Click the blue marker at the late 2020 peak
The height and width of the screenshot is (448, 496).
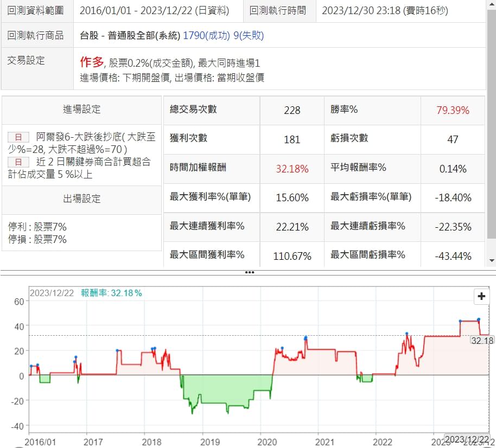[306, 337]
